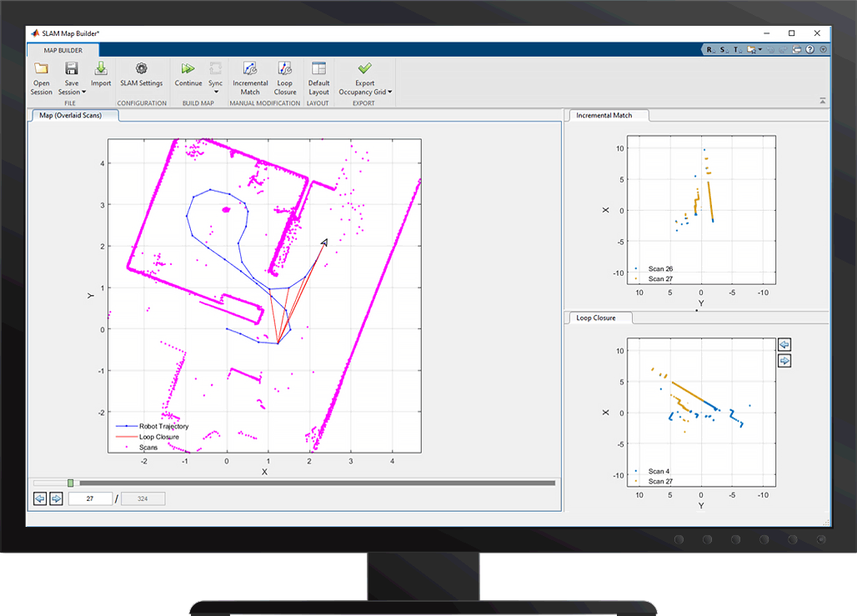The width and height of the screenshot is (857, 616).
Task: Step to the previous scan below map
Action: pyautogui.click(x=40, y=498)
